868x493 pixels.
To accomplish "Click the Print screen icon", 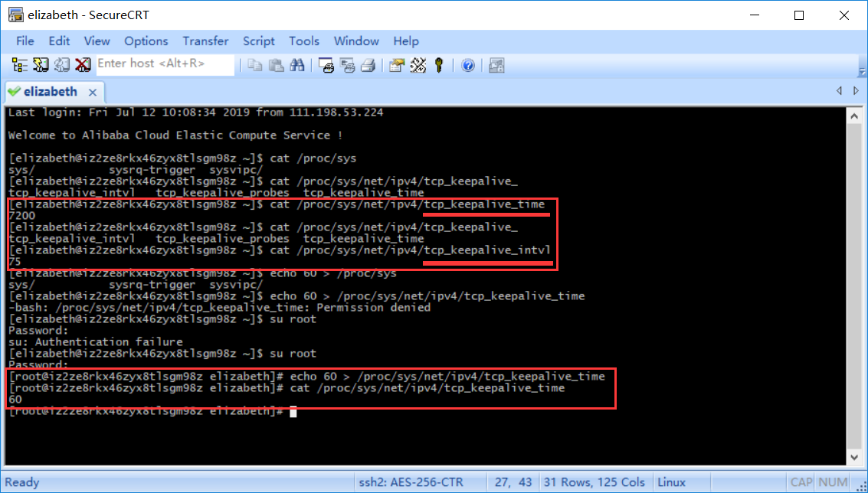I will pyautogui.click(x=326, y=65).
